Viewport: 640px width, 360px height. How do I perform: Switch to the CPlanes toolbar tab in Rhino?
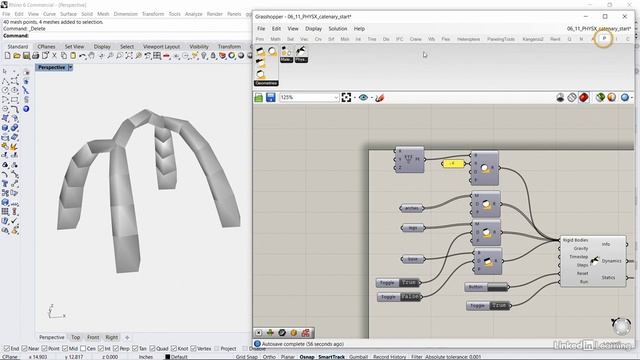[x=46, y=47]
